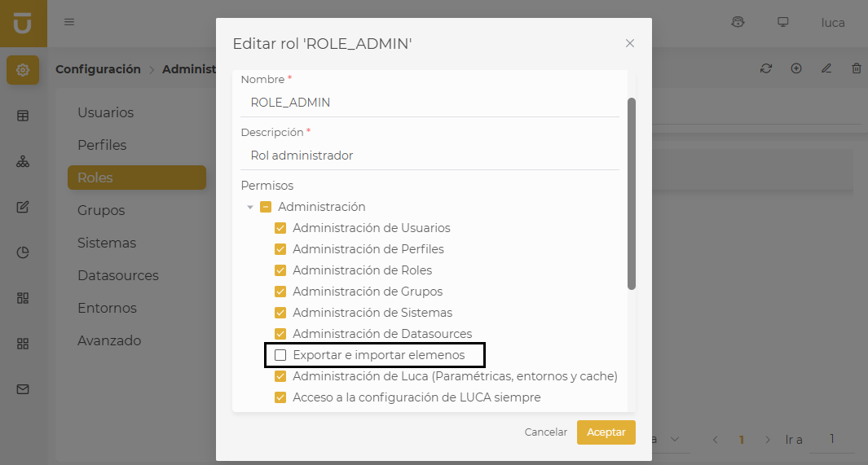Click the dialog's vertical scrollbar
This screenshot has height=465, width=868.
point(632,194)
